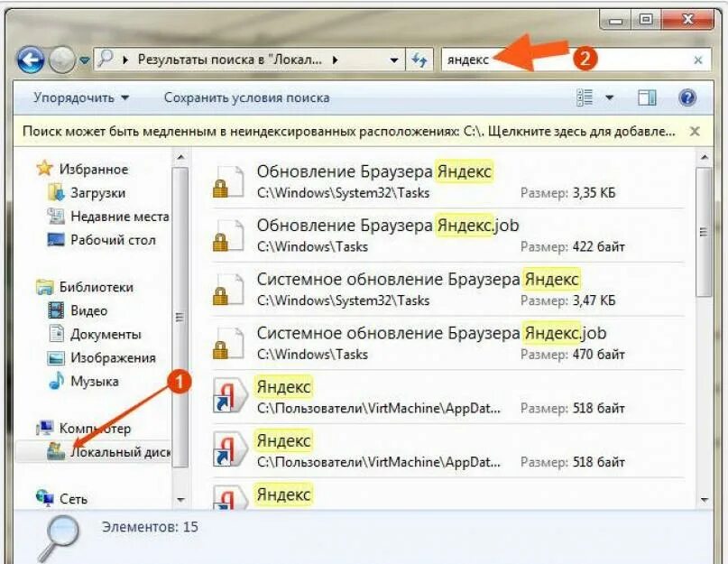728x564 pixels.
Task: Click the star icon next to Избранное
Action: pos(44,168)
